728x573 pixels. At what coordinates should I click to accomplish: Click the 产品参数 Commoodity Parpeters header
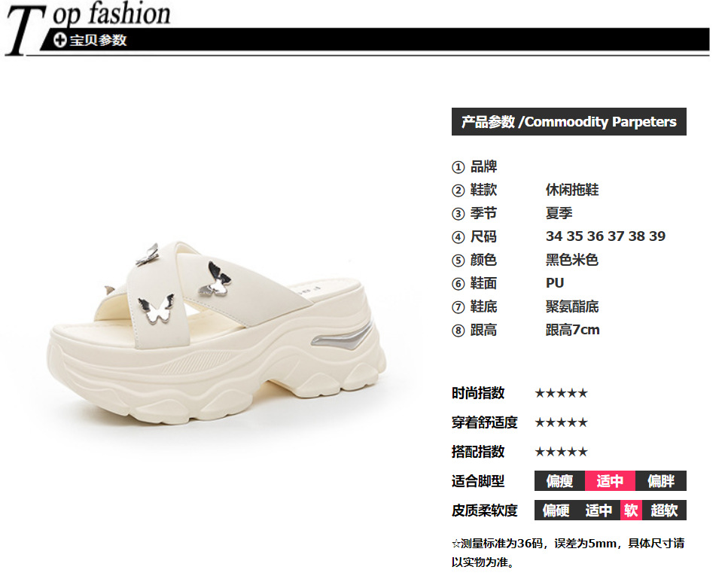(568, 122)
